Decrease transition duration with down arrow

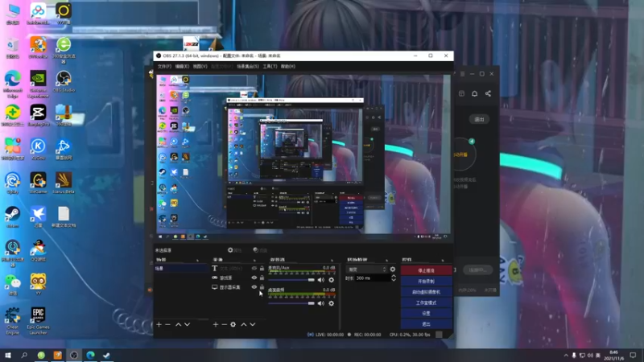(x=394, y=280)
